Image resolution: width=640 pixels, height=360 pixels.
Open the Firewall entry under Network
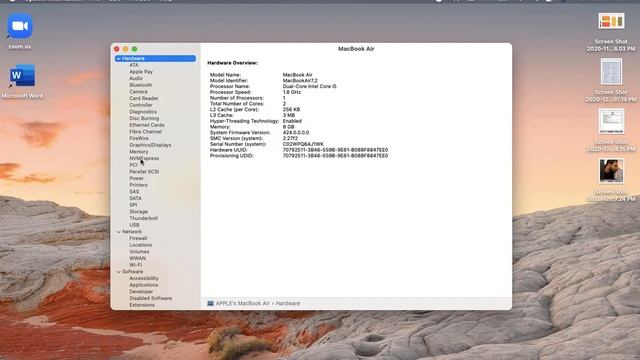[138, 238]
